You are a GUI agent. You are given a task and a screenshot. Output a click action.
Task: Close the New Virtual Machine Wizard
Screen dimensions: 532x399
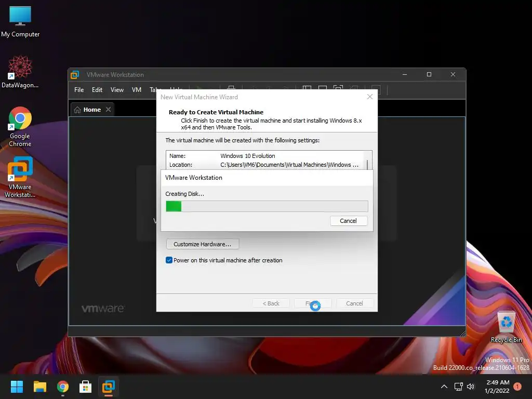(370, 97)
